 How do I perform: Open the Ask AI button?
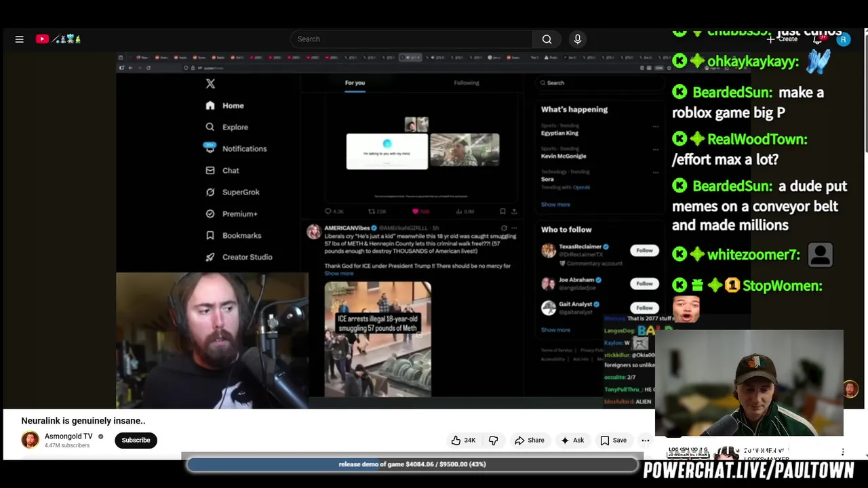[x=572, y=441]
